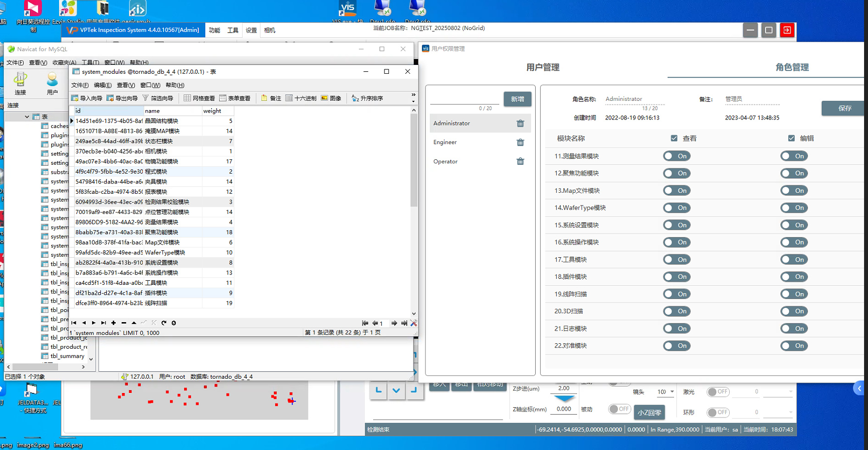Toggle edit switch for 16.系统操作模块

794,242
